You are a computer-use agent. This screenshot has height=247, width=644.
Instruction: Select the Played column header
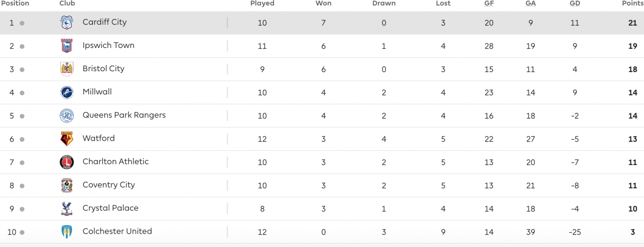(262, 3)
